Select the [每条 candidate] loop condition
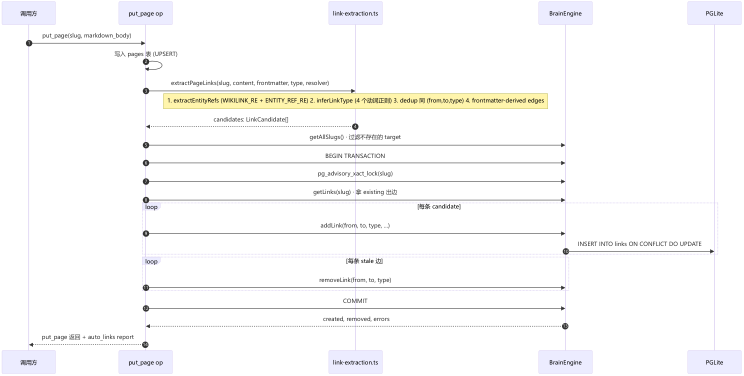The height and width of the screenshot is (376, 744). pyautogui.click(x=439, y=207)
